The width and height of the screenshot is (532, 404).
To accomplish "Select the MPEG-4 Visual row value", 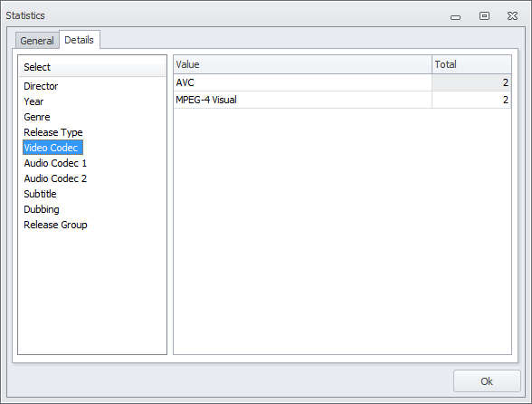I will coord(302,100).
